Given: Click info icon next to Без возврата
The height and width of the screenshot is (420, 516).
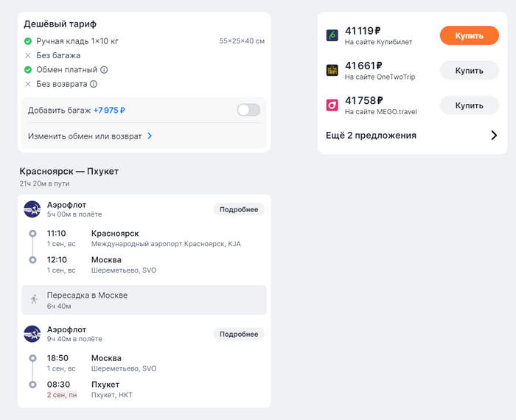Looking at the screenshot, I should click(x=94, y=84).
